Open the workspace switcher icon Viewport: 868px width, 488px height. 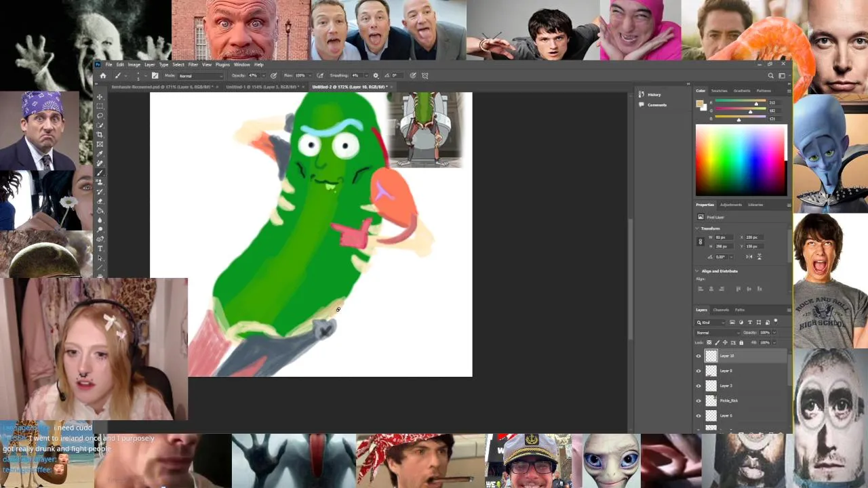[x=782, y=75]
